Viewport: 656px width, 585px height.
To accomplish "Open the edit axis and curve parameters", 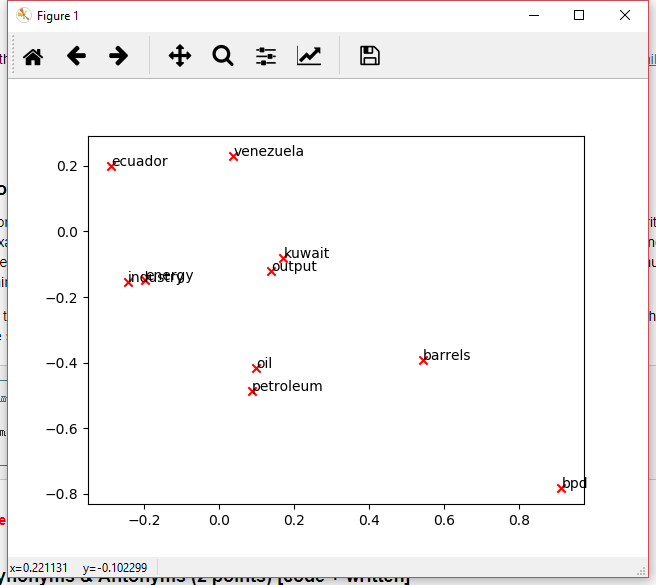I will (x=309, y=56).
